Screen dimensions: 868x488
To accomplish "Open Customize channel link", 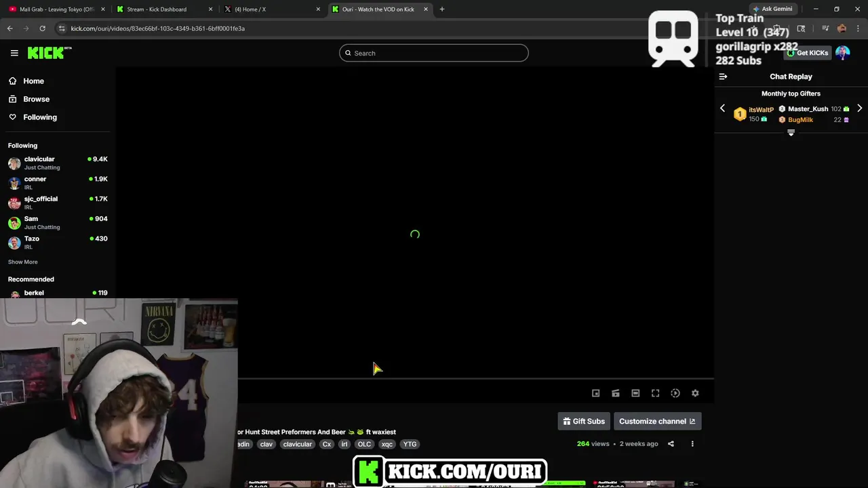I will click(x=657, y=421).
